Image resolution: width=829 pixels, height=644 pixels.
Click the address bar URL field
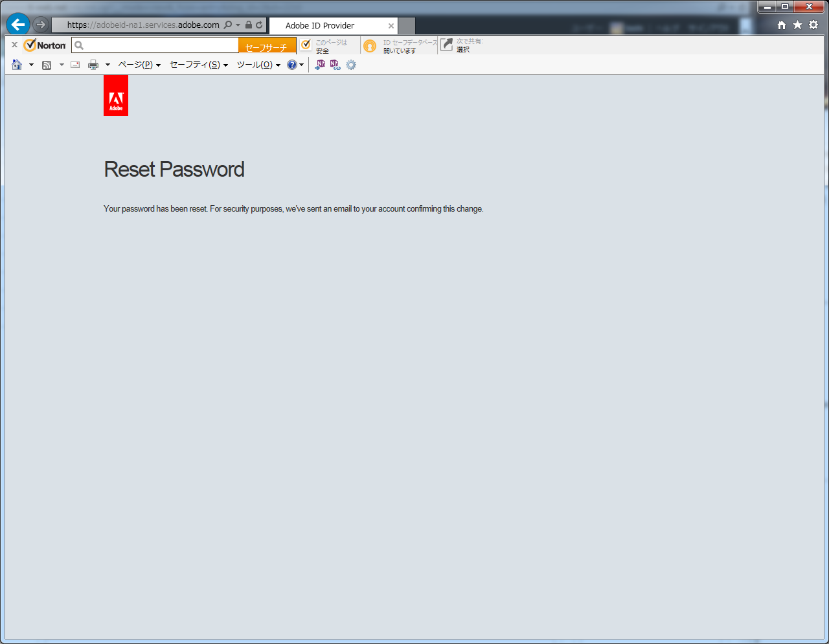143,25
